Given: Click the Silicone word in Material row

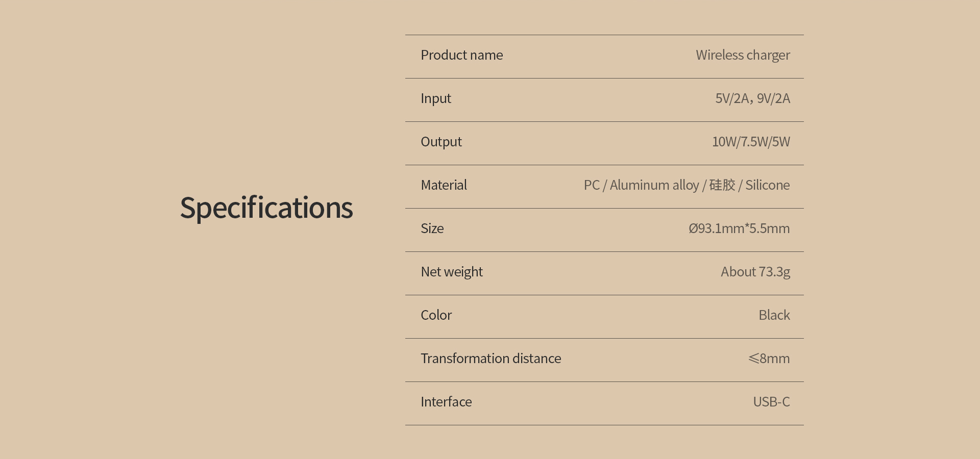Looking at the screenshot, I should 767,185.
